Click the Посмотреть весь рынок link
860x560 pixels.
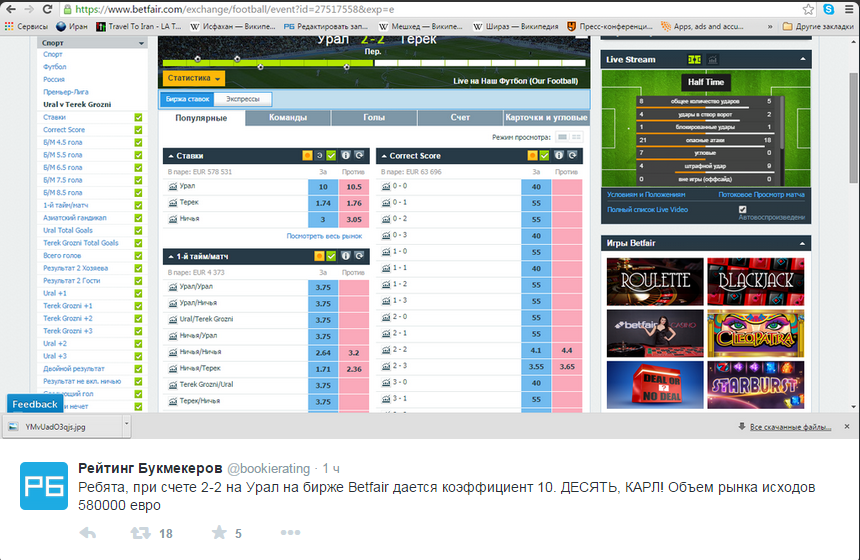tap(324, 236)
